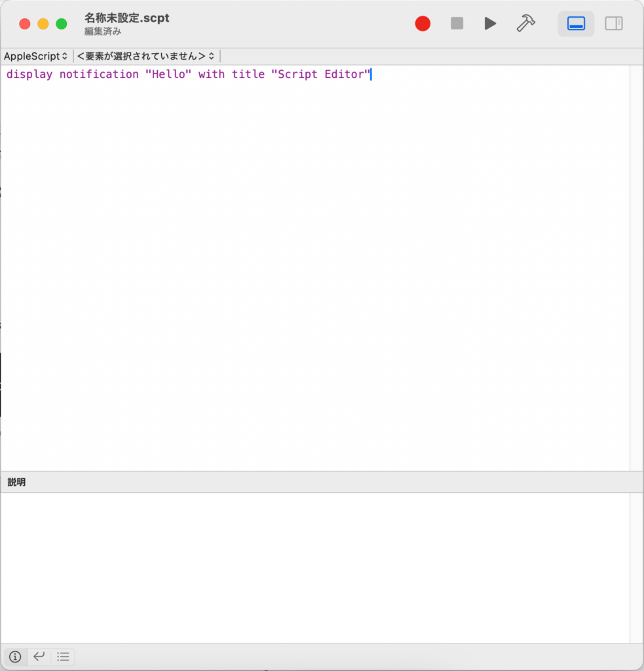Image resolution: width=644 pixels, height=671 pixels.
Task: Show the result pane via return-arrow icon
Action: click(39, 657)
